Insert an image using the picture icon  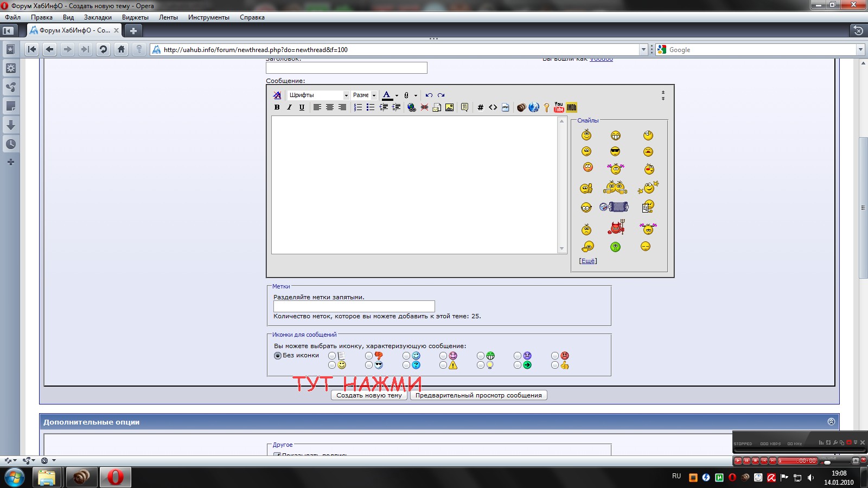point(449,107)
